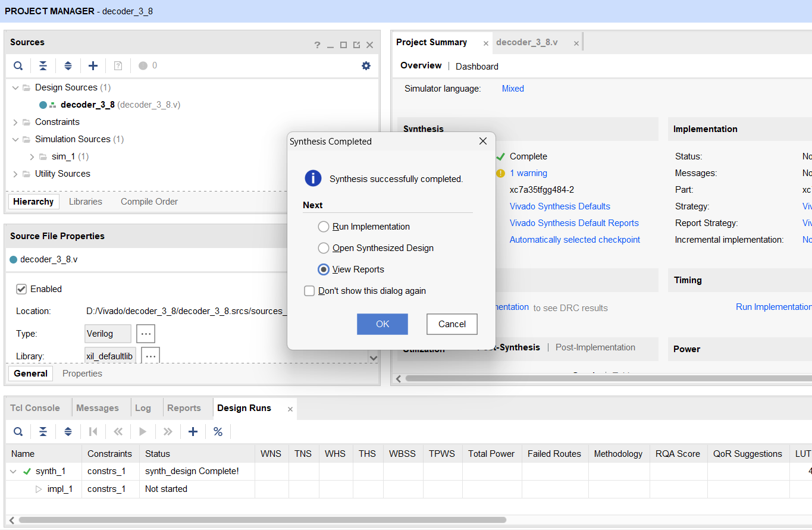The image size is (812, 530).
Task: Maximize the Sources panel
Action: tap(343, 45)
